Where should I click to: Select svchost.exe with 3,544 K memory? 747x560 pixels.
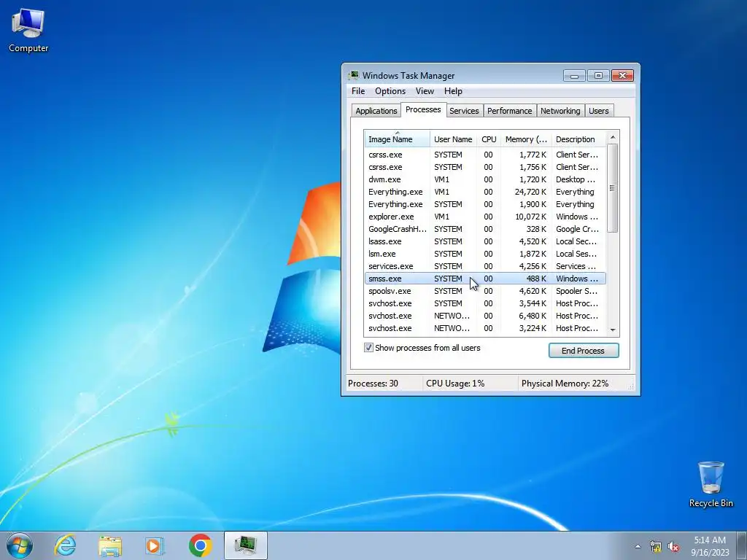[485, 303]
